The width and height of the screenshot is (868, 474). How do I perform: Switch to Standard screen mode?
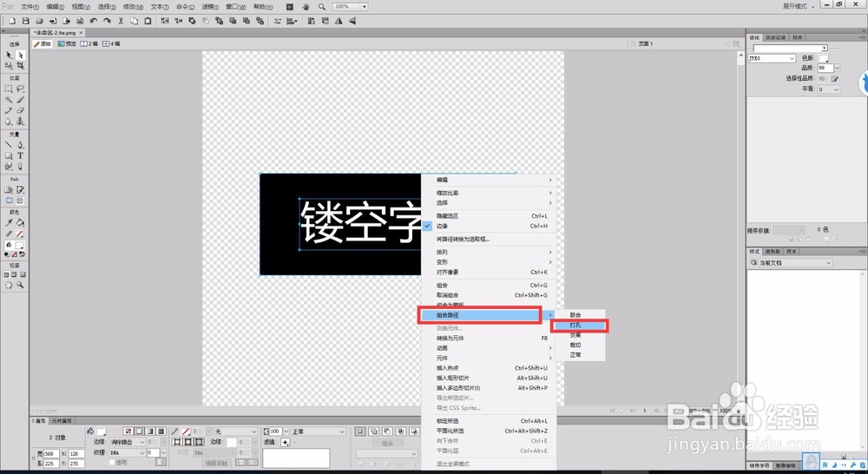(6, 274)
